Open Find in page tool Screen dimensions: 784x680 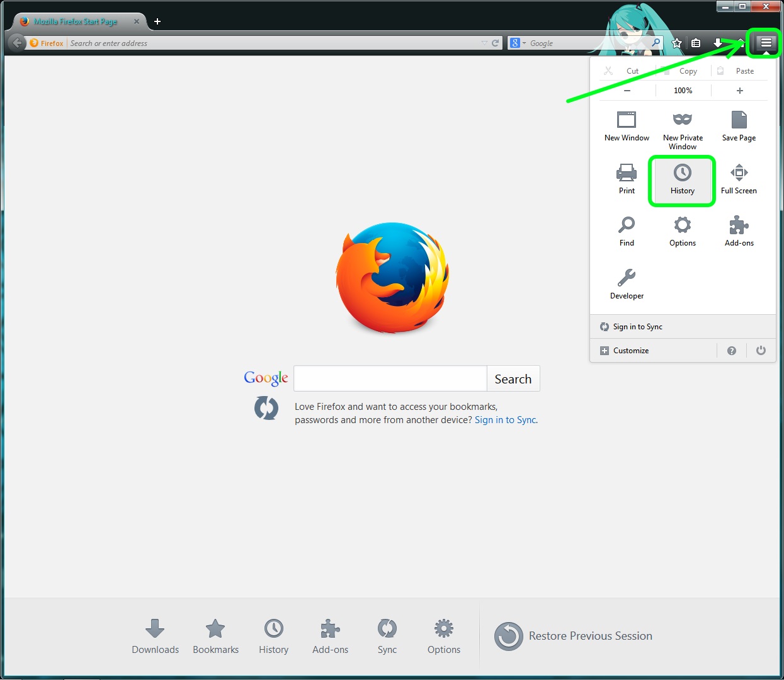coord(627,231)
